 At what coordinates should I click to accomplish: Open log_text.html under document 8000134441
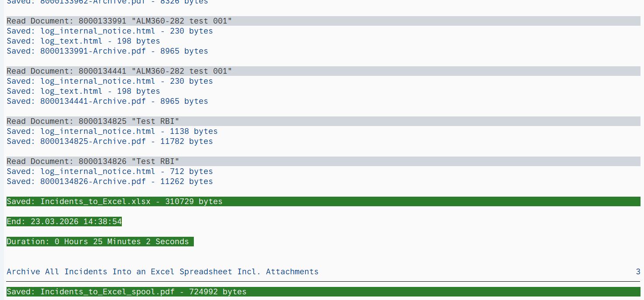[x=71, y=91]
